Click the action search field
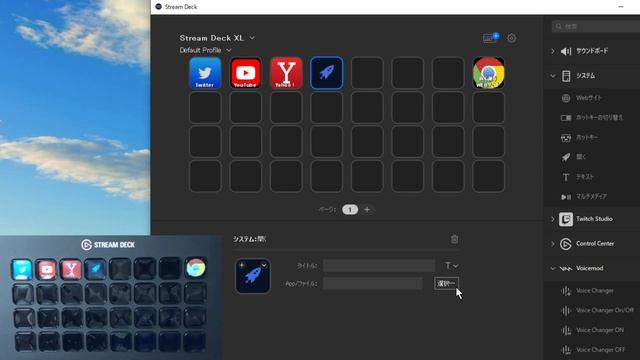The width and height of the screenshot is (640, 360). pyautogui.click(x=597, y=27)
